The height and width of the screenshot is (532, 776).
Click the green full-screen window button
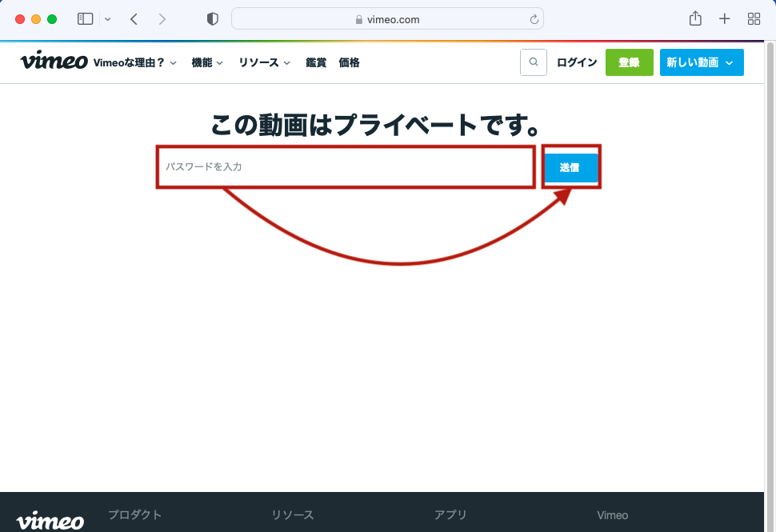click(x=52, y=19)
